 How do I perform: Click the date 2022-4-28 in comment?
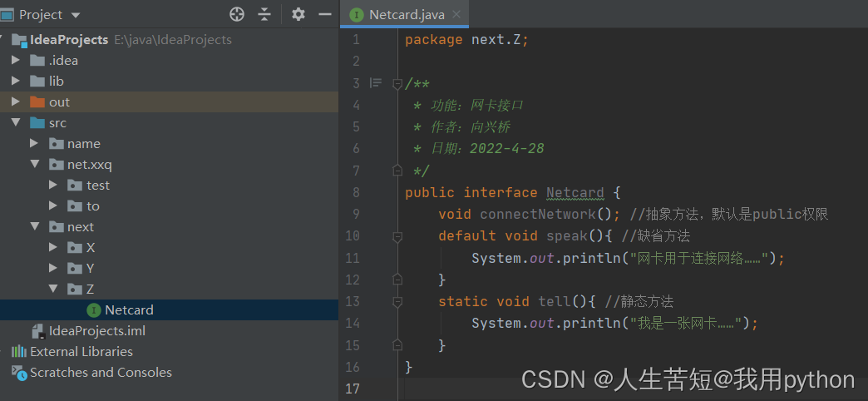click(507, 148)
